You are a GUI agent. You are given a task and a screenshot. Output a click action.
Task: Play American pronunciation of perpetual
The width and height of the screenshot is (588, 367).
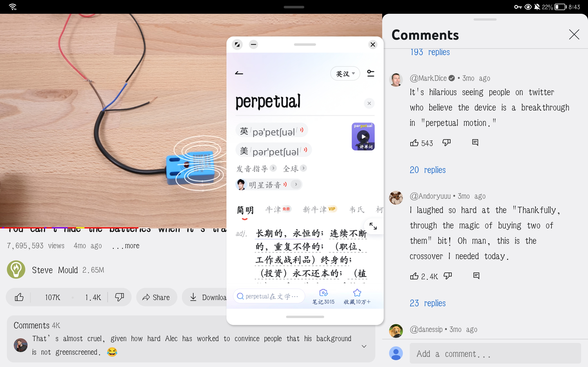pos(305,150)
